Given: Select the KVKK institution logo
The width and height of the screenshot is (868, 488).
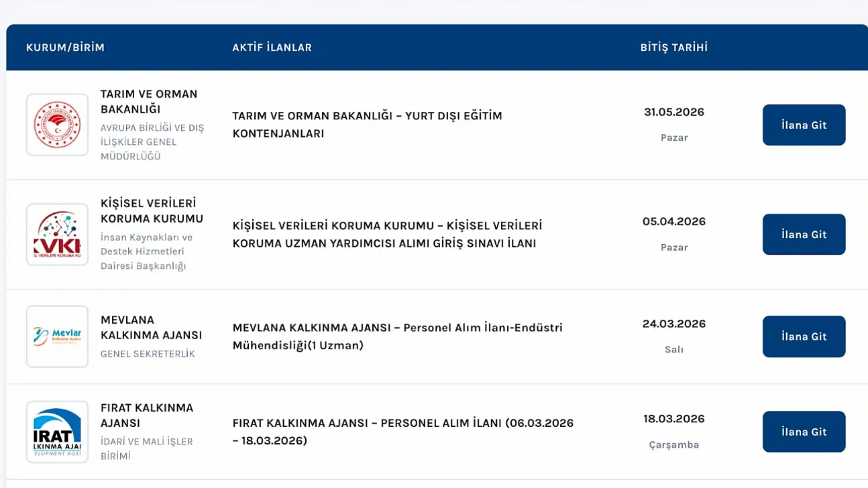Looking at the screenshot, I should pyautogui.click(x=57, y=234).
